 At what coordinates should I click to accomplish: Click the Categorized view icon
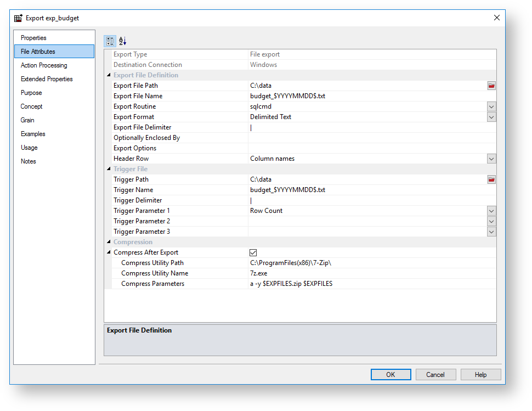[x=110, y=41]
